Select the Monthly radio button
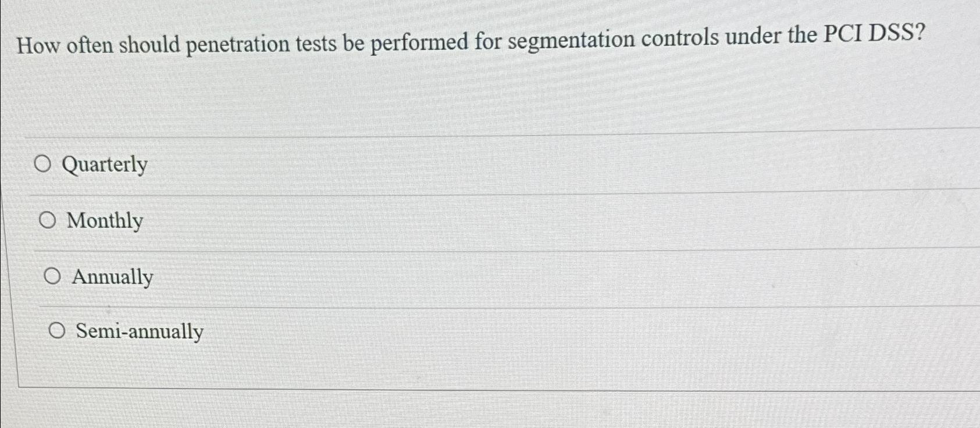Screen dimensions: 980x428 point(49,219)
